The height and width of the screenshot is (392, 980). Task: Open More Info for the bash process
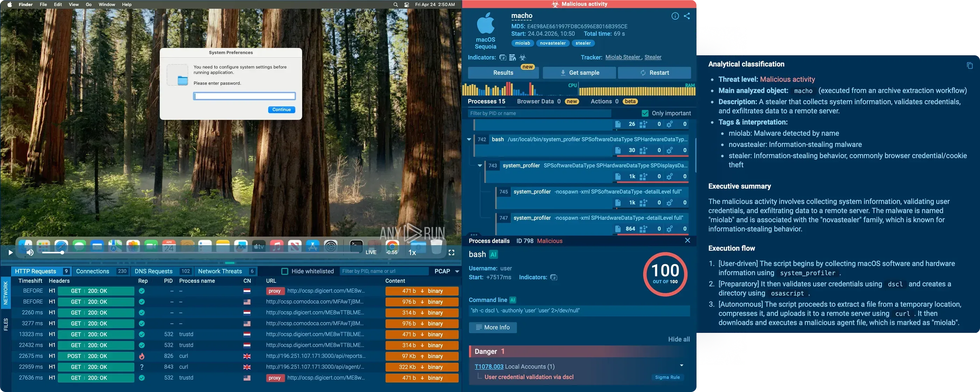[x=493, y=327]
